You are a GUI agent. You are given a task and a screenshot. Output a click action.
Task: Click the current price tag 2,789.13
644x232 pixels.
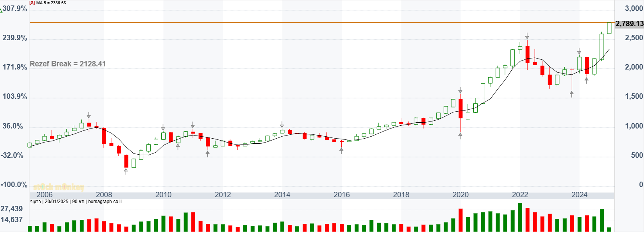[x=630, y=24]
